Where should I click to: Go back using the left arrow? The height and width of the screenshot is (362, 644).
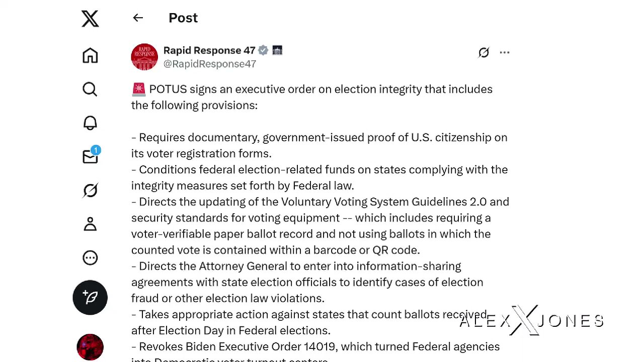tap(138, 18)
